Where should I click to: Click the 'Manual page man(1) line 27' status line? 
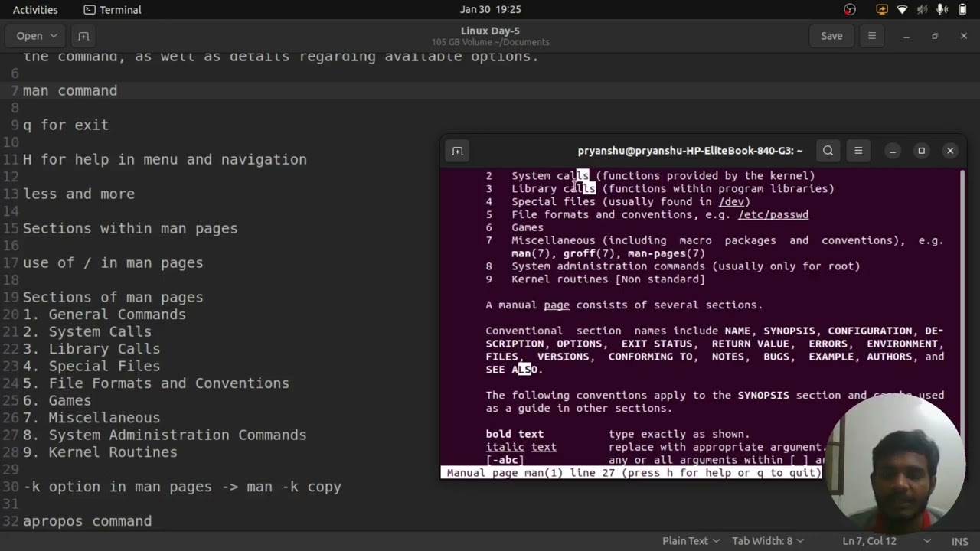(x=631, y=473)
